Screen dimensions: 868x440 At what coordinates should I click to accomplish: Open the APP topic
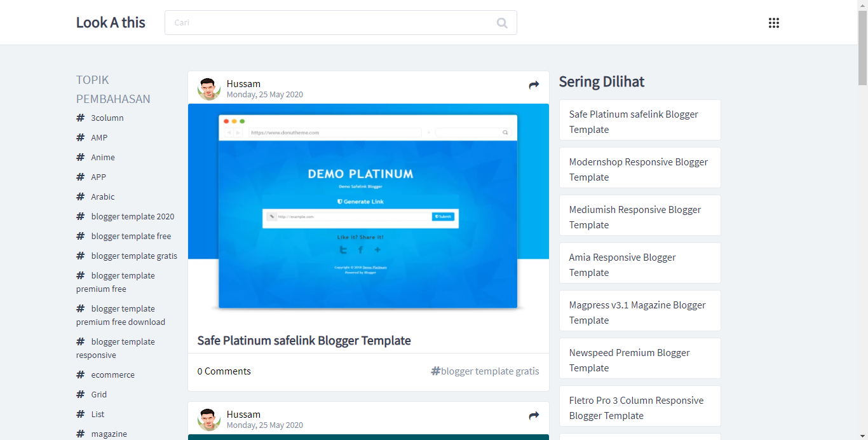[x=98, y=177]
